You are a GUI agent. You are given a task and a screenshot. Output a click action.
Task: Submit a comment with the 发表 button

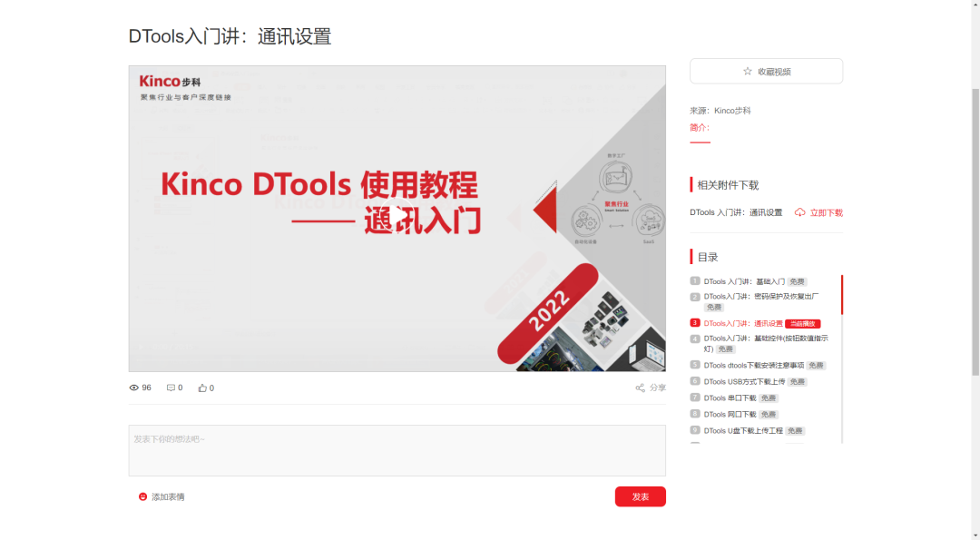click(640, 496)
